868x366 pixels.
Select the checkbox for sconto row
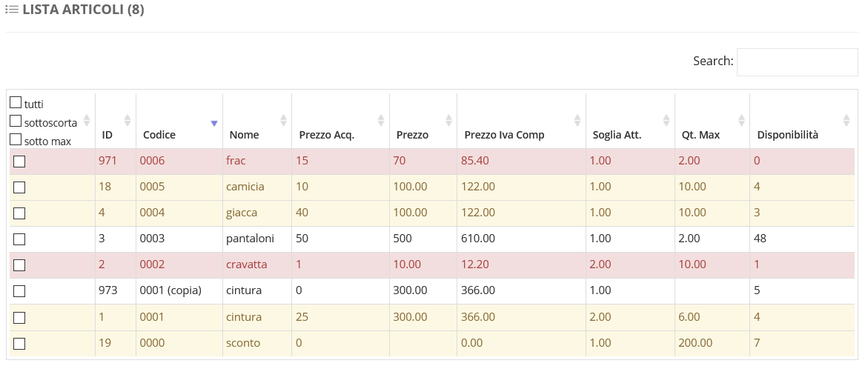(19, 344)
